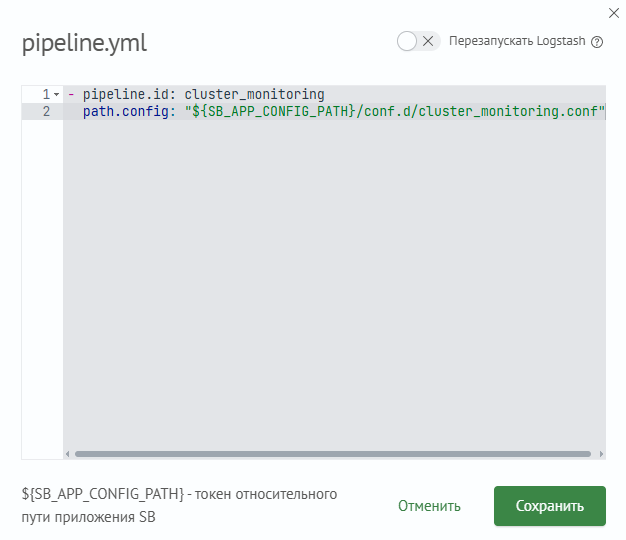Click the Отменить button
The height and width of the screenshot is (540, 626).
[x=429, y=506]
